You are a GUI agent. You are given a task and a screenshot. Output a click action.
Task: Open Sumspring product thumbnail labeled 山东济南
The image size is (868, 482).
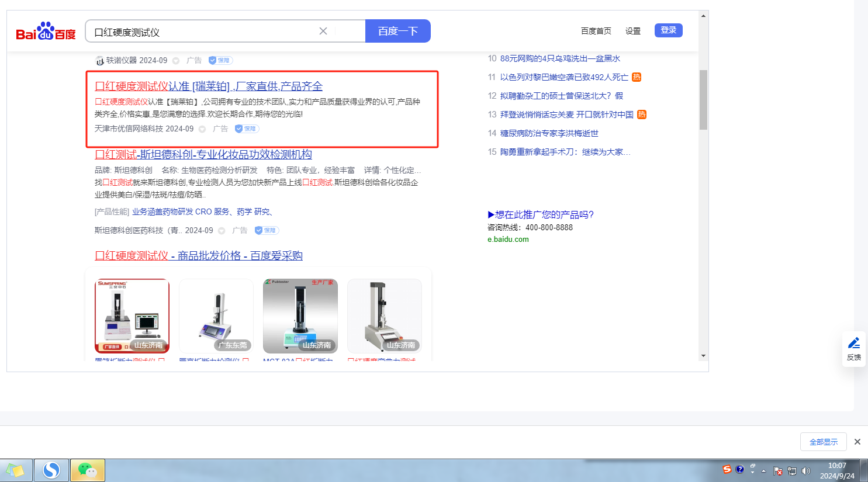(132, 316)
